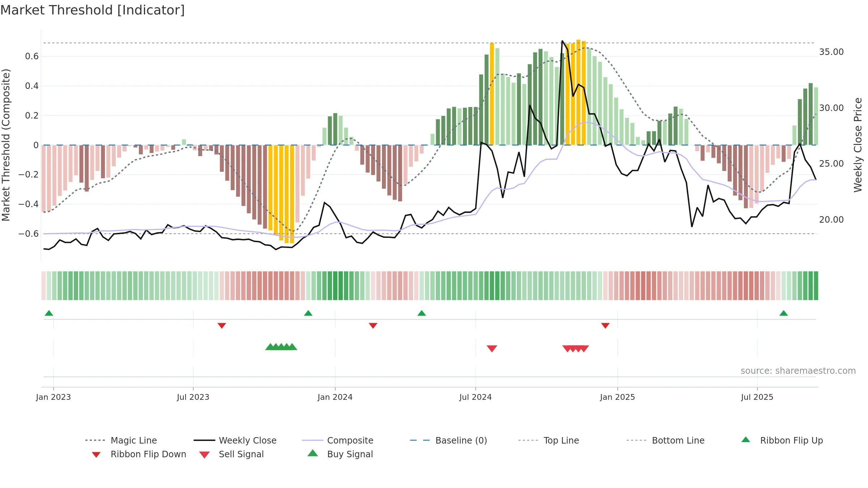Viewport: 868px width, 488px height.
Task: Click the chart title Market Threshold [Indicator]
Action: click(x=93, y=10)
